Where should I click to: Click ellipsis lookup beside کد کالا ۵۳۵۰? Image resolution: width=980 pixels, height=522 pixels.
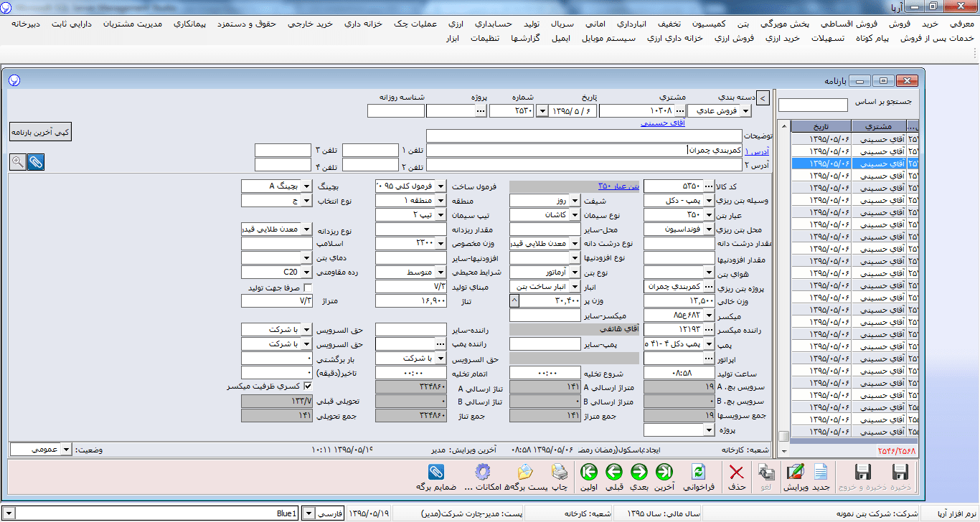click(x=710, y=186)
